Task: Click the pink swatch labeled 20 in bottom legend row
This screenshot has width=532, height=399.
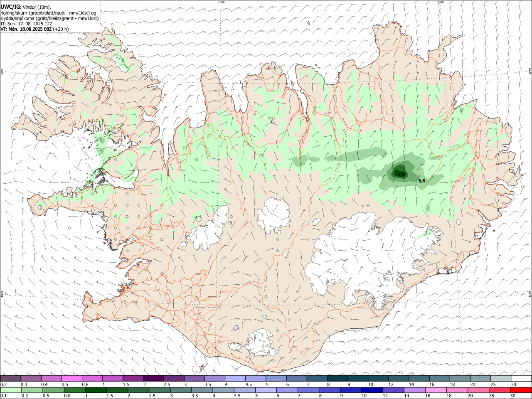Action: click(478, 390)
